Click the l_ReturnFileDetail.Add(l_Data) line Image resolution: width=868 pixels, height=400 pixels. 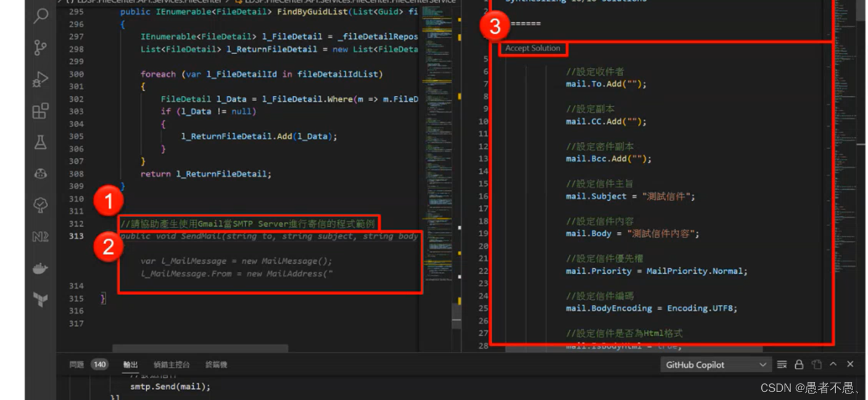coord(259,136)
